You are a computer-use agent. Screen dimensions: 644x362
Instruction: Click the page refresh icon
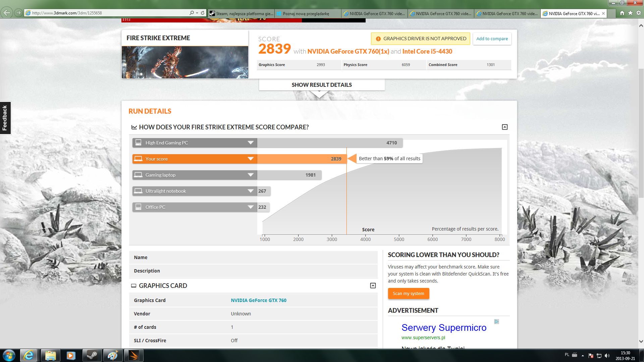[x=203, y=13]
